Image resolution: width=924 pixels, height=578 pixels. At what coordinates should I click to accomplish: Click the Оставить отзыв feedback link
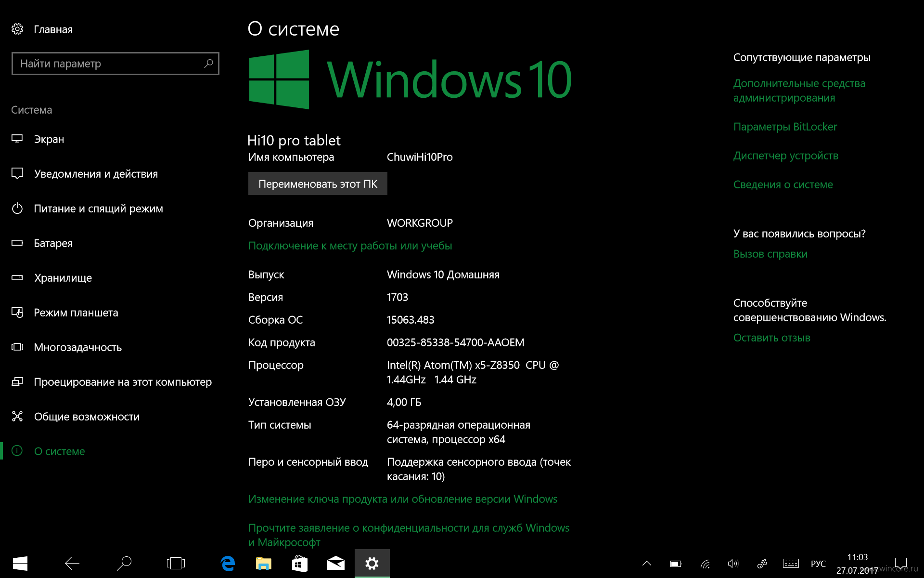(771, 338)
